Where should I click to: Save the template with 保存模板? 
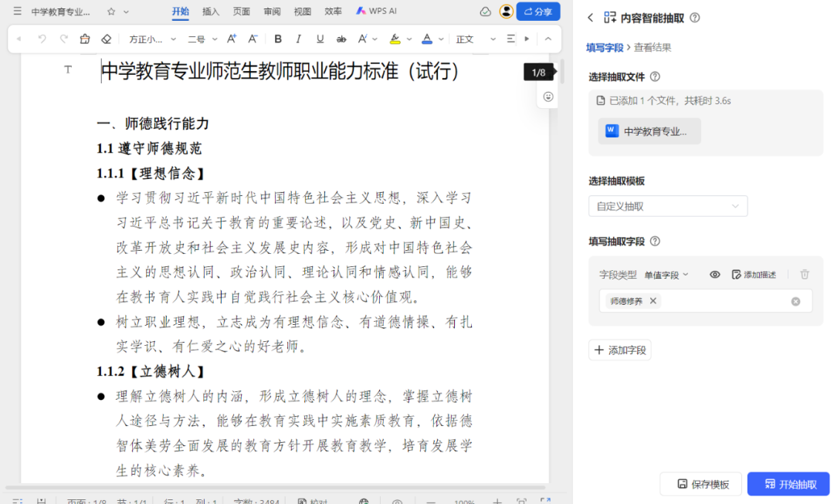700,484
